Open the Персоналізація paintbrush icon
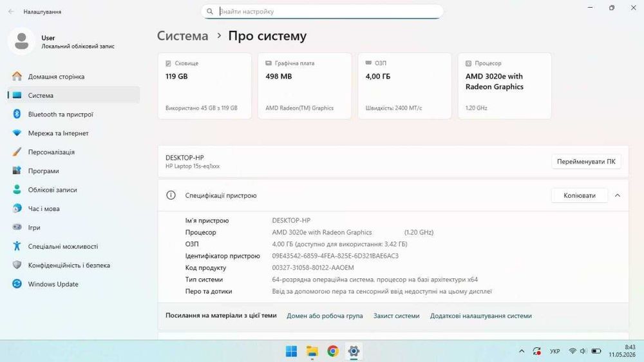 tap(17, 152)
